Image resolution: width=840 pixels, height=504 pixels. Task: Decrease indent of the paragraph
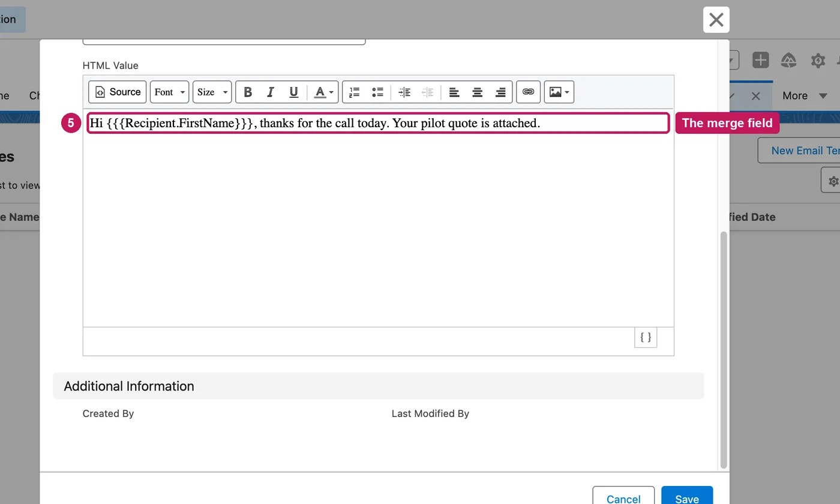[x=428, y=92]
